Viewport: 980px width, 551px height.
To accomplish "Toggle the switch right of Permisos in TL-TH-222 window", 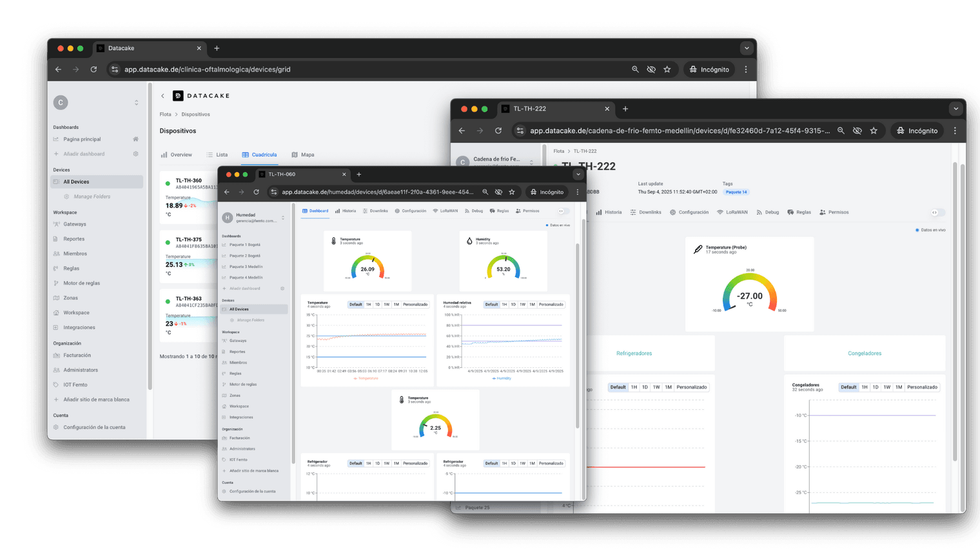I will (937, 213).
